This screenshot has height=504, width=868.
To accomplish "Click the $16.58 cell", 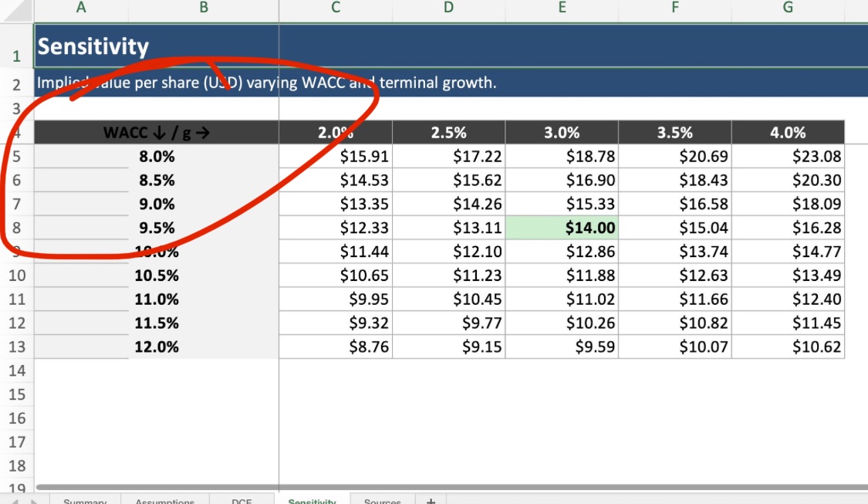I will click(675, 204).
